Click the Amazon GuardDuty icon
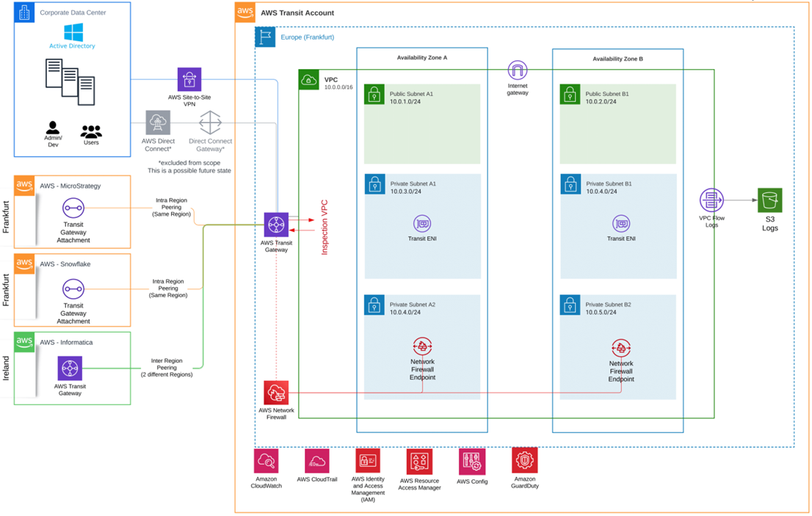Viewport: 812px width, 516px height. [525, 460]
